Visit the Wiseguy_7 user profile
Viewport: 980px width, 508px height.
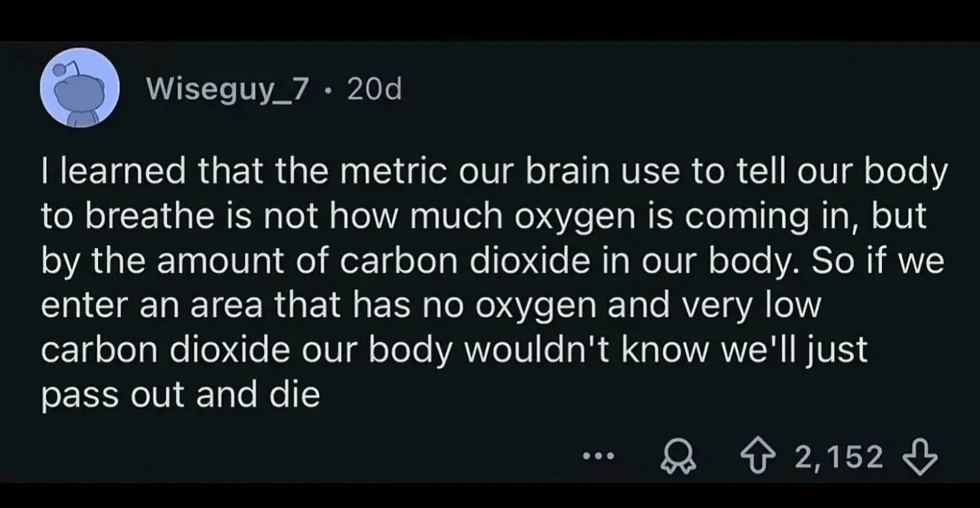pos(227,91)
